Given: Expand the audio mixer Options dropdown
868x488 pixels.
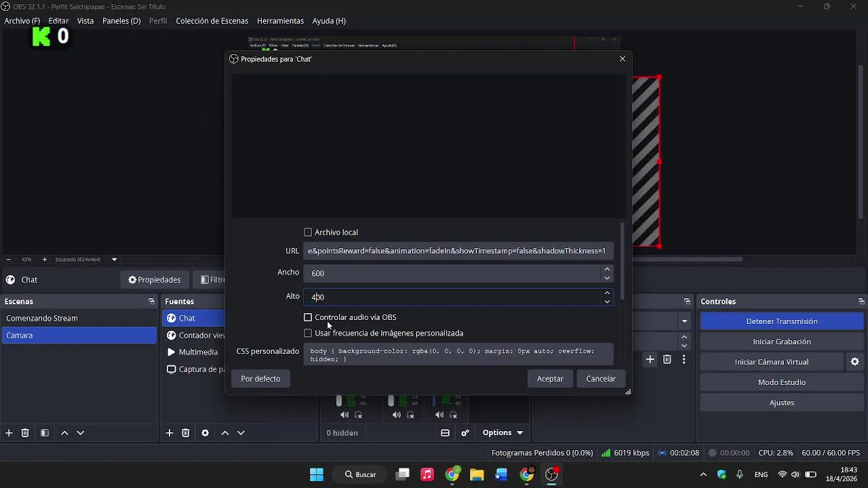Looking at the screenshot, I should [x=502, y=433].
